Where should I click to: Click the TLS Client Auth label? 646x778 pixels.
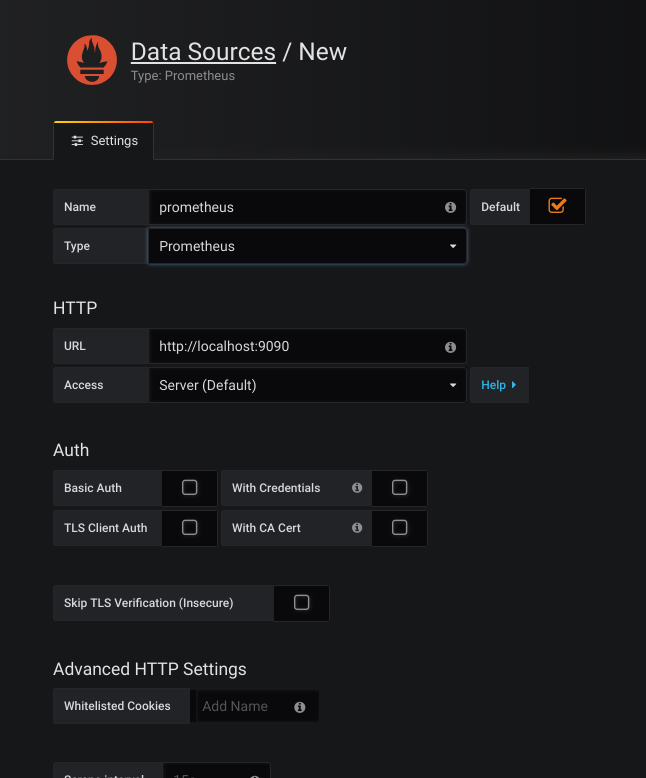(x=106, y=528)
